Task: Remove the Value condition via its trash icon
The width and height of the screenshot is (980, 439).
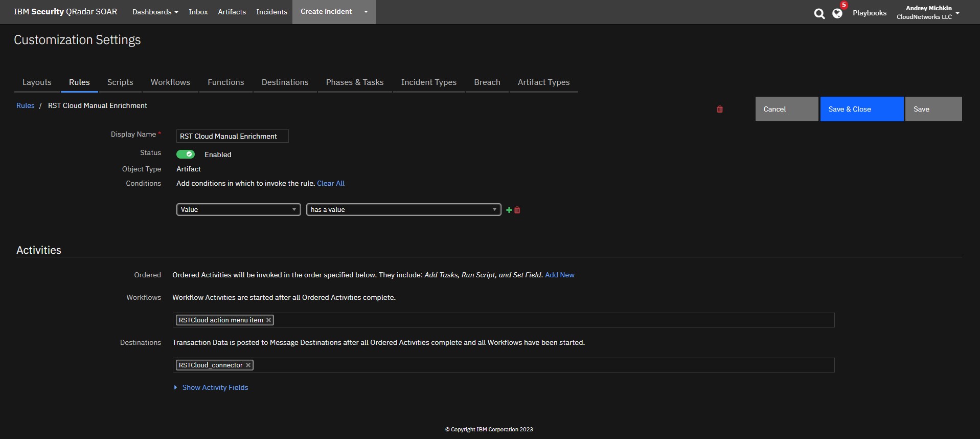Action: [517, 210]
